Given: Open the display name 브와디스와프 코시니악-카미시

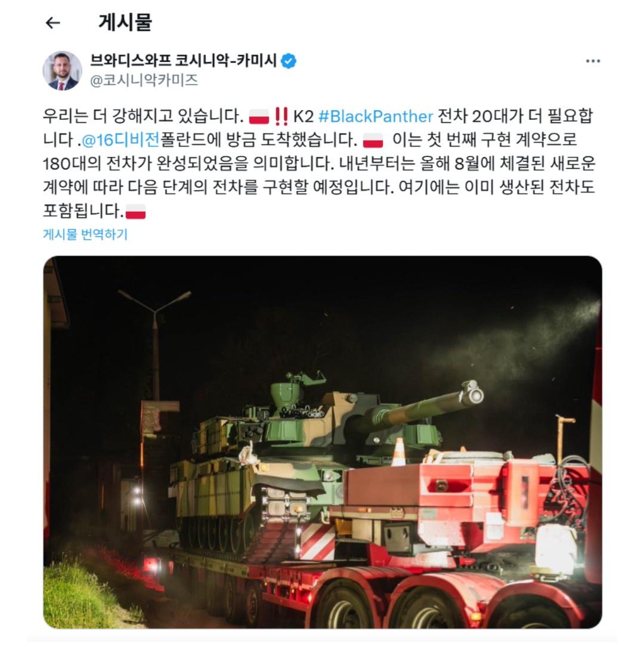Looking at the screenshot, I should (x=183, y=61).
